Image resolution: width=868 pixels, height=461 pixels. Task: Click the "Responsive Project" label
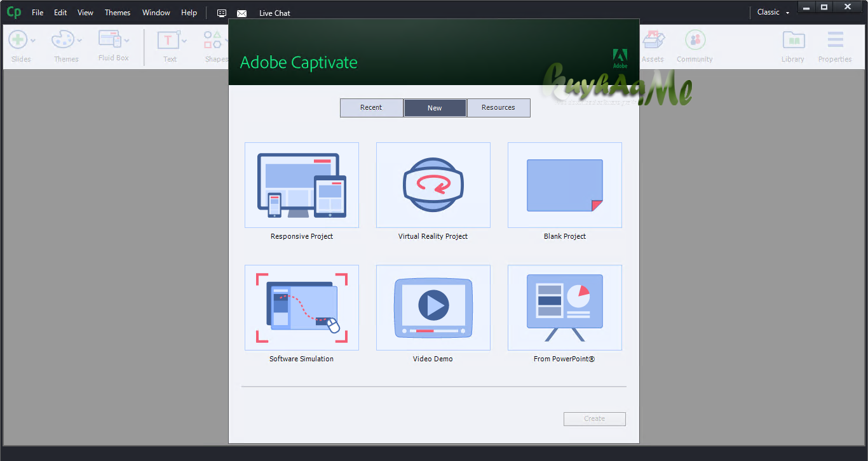[x=302, y=236]
